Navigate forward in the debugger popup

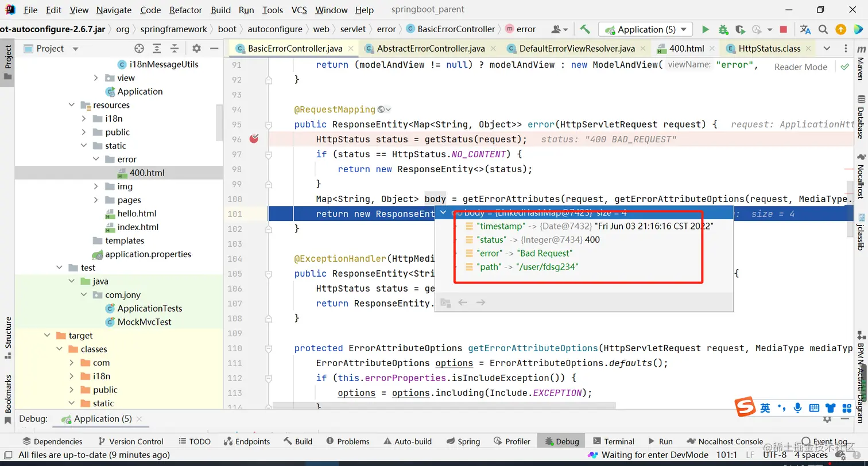click(481, 302)
